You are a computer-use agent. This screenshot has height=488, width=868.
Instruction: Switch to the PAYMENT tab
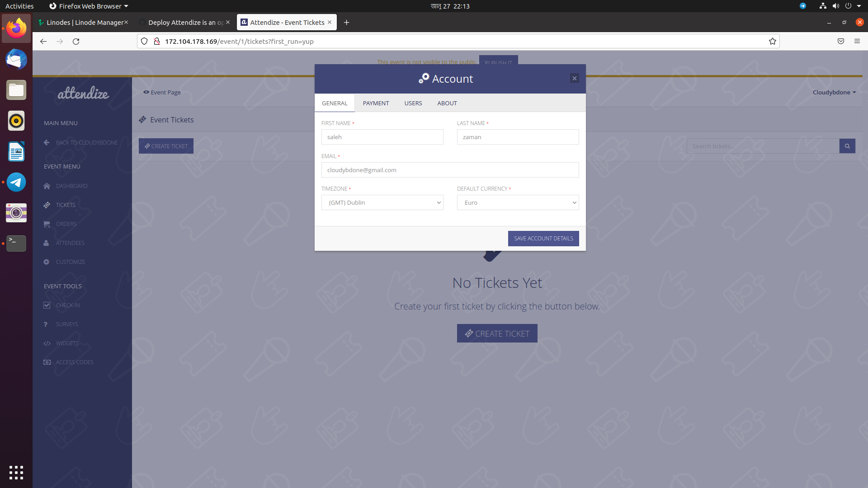[x=376, y=103]
